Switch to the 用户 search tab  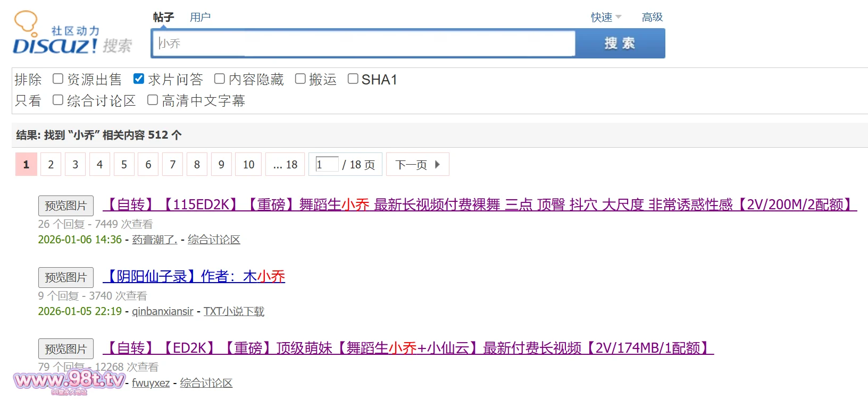pos(200,18)
